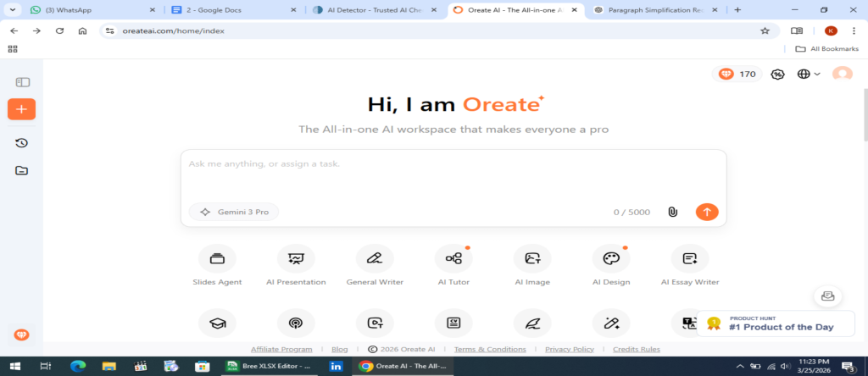View the 170 credits balance

(x=737, y=74)
